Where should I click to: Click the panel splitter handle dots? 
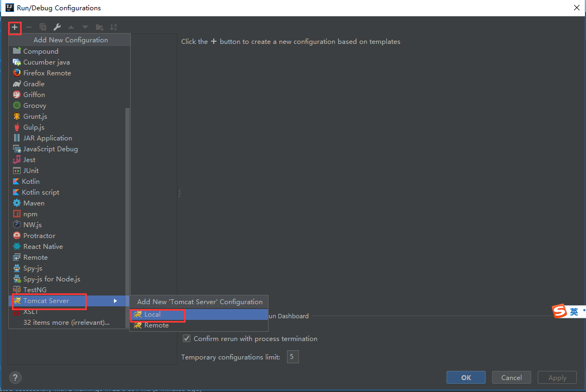click(179, 192)
